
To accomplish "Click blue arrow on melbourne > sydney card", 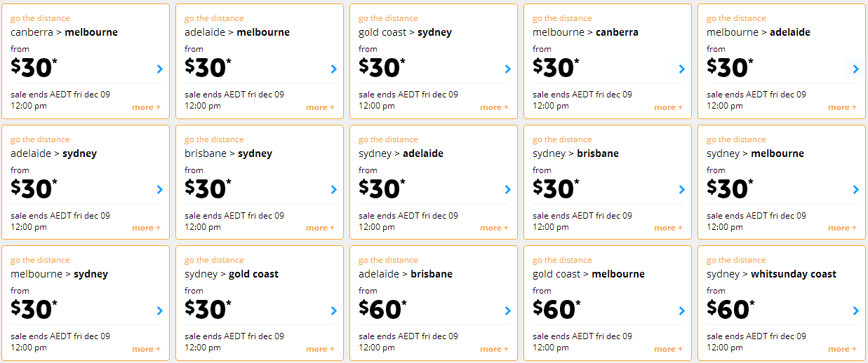I will coord(159,310).
